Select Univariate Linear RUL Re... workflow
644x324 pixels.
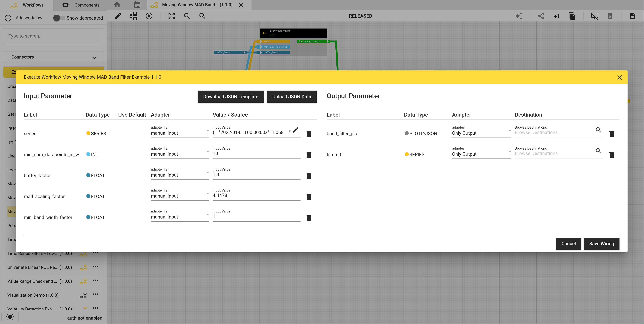(39, 267)
